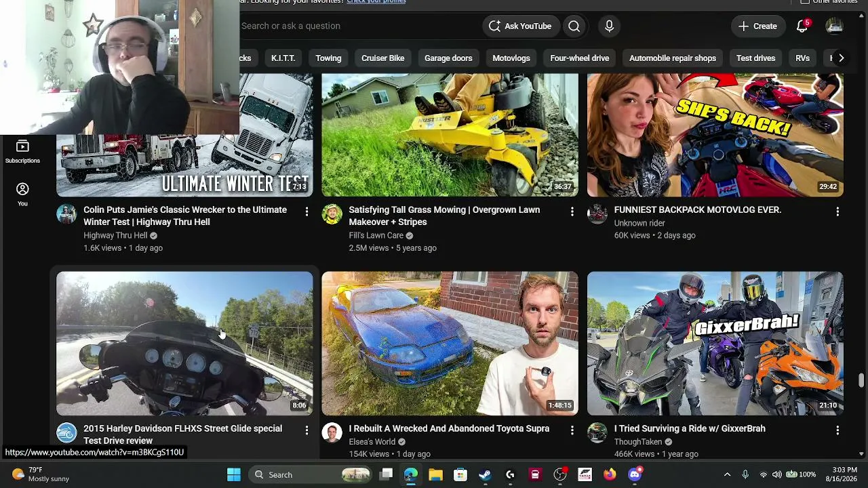Click the YouTube search input field
Viewport: 868px width, 488px height.
tap(359, 26)
